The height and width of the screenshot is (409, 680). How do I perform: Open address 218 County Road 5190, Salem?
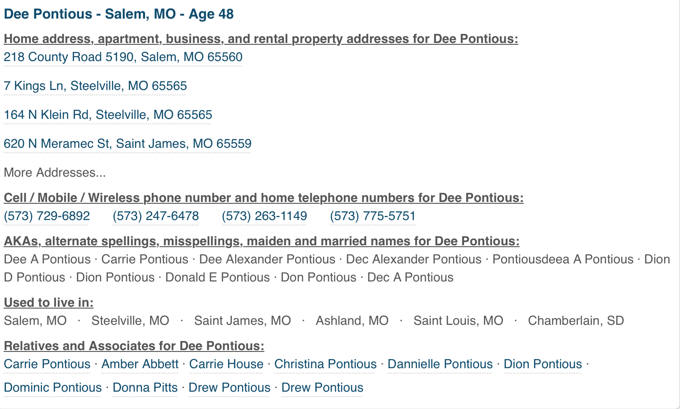tap(123, 57)
